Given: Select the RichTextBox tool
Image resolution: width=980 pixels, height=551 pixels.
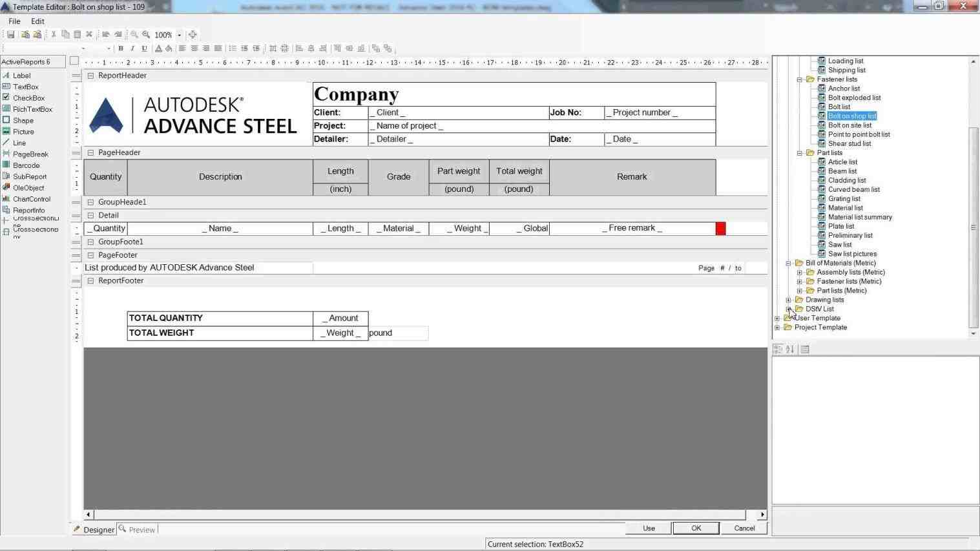Looking at the screenshot, I should [32, 109].
